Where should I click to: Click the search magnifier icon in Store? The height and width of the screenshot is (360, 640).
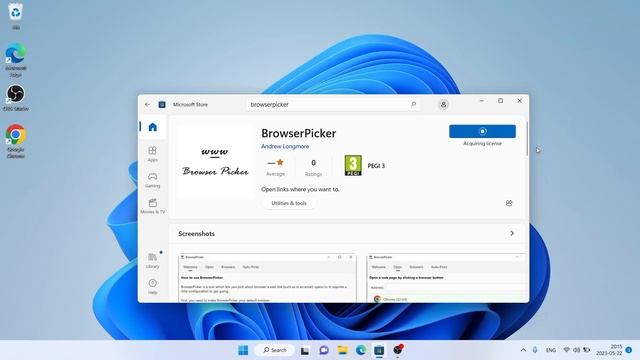[413, 104]
